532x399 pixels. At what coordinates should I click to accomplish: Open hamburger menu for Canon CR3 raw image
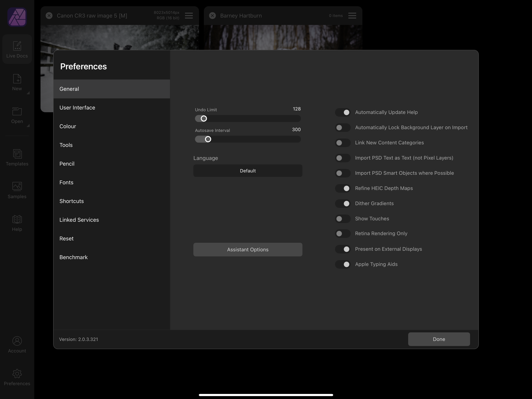(189, 16)
